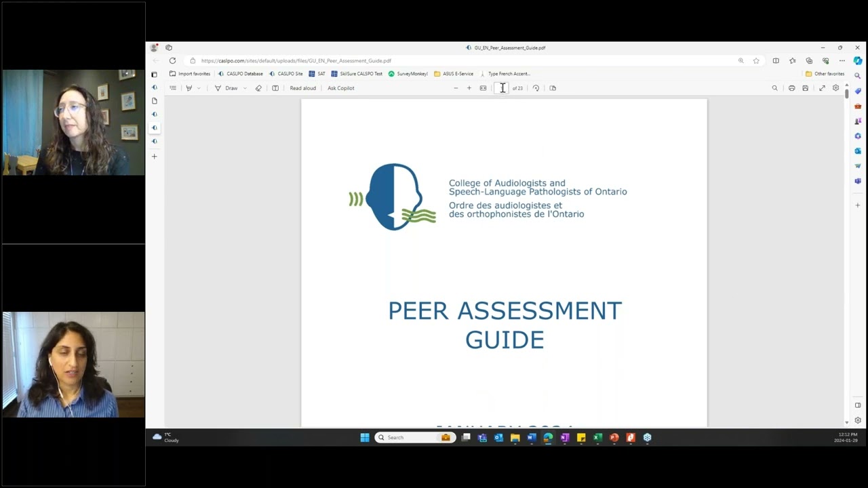868x488 pixels.
Task: Open the SkilSure CALSPO Test bookmark
Action: click(357, 74)
